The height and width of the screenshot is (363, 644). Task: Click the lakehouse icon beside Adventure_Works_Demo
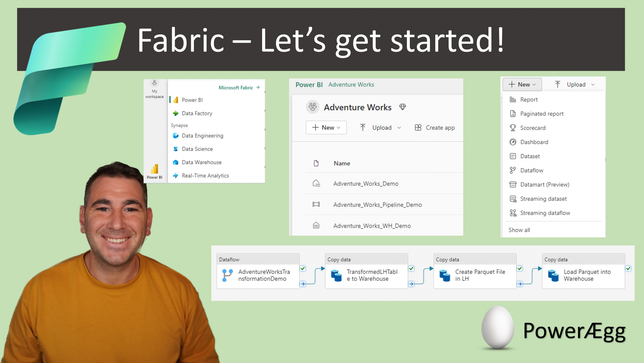(316, 183)
